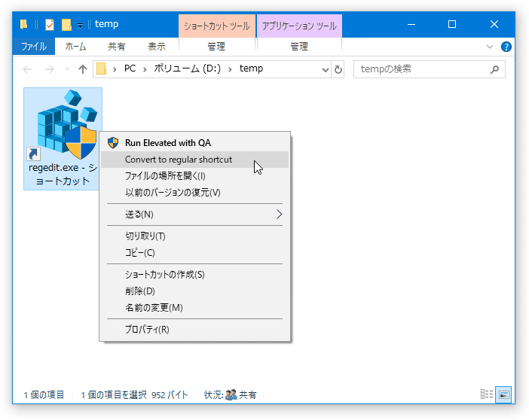Choose コピー(C) from context menu
The image size is (529, 420).
[194, 252]
